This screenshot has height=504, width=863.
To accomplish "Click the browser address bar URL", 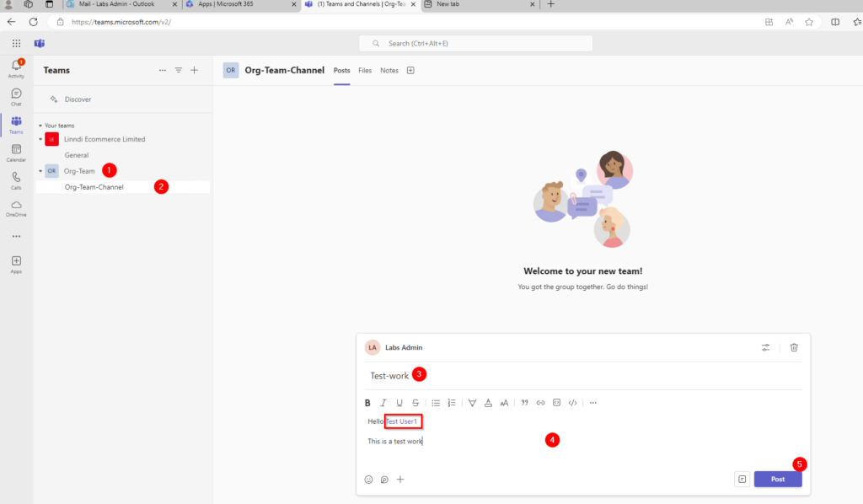I will [121, 22].
